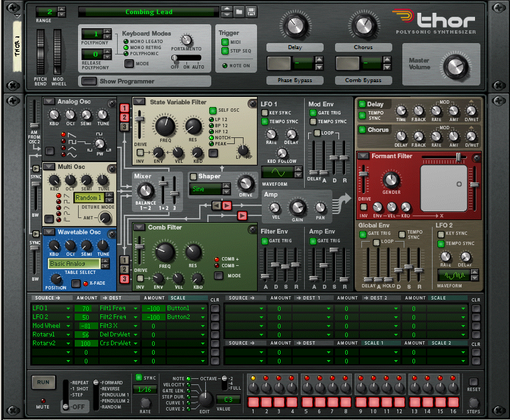Viewport: 510px width, 420px height.
Task: Open the Formant Filter type dropdown
Action: pos(363,156)
